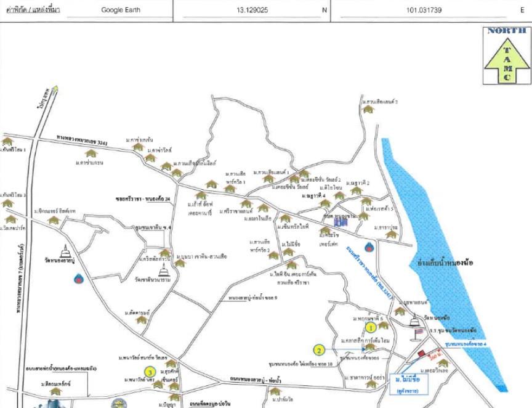Click the Thai flag school icon

(419, 333)
